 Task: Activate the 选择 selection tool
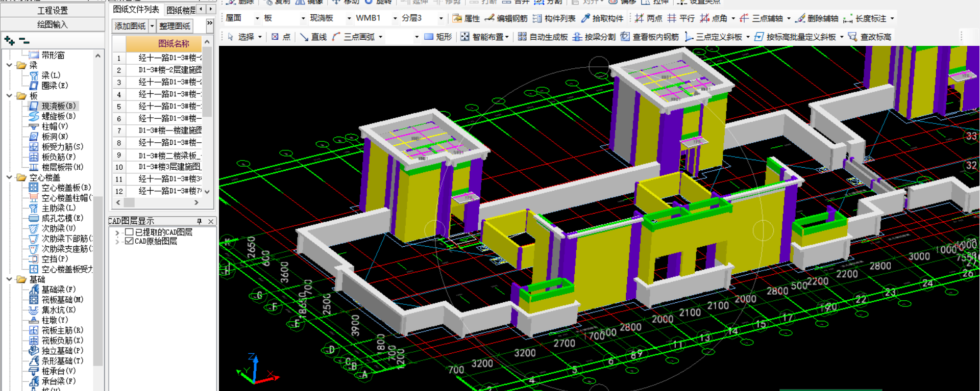pyautogui.click(x=240, y=37)
